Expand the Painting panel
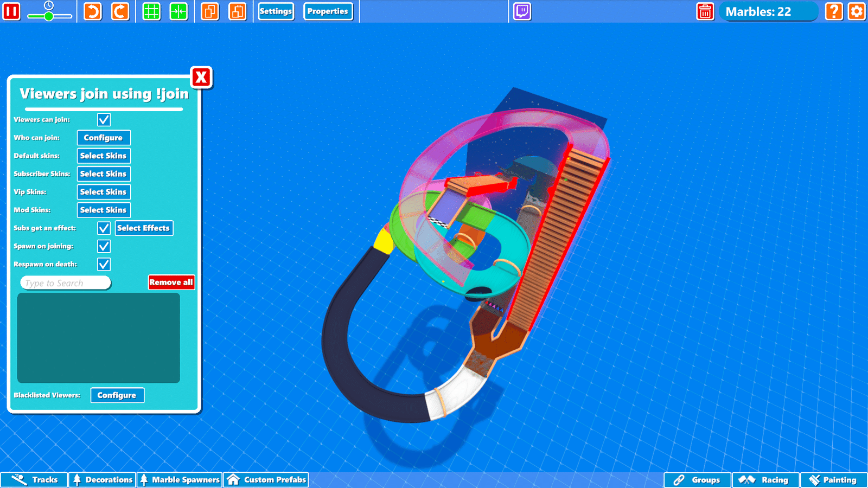Viewport: 868px width, 488px height. [x=833, y=480]
